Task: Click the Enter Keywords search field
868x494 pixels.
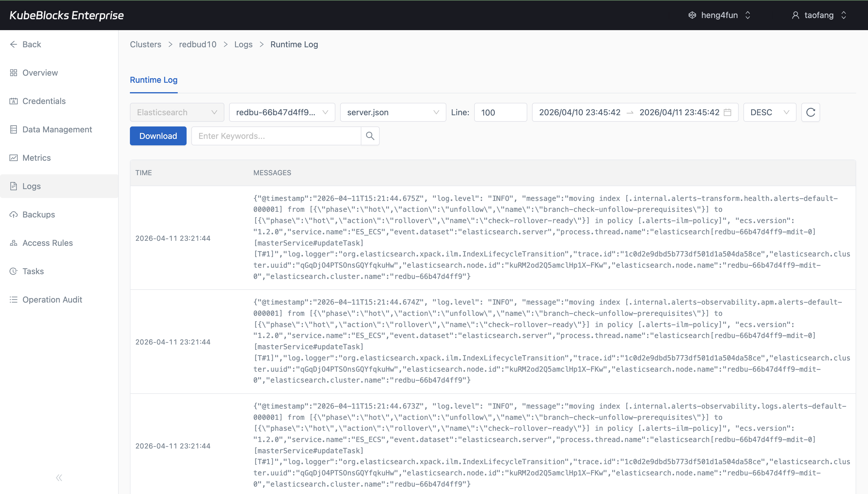Action: click(276, 136)
